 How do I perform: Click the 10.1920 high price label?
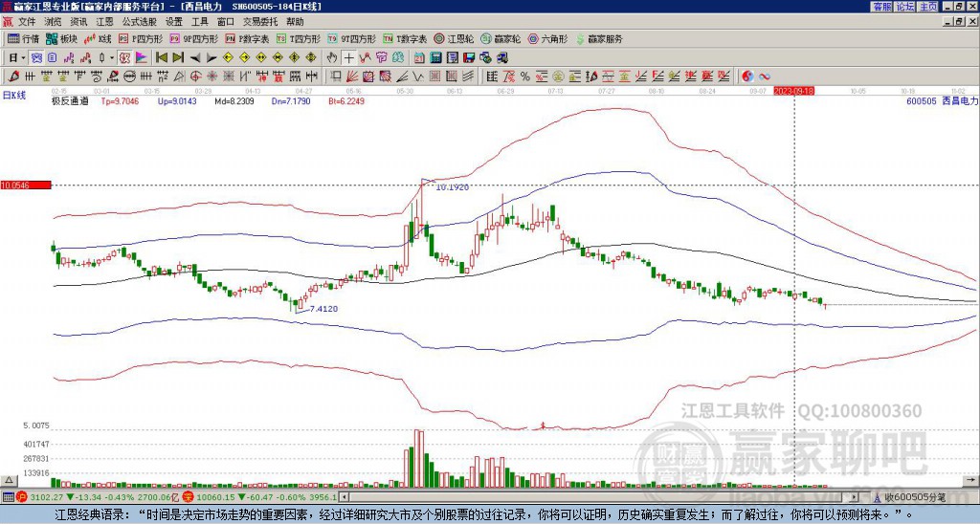[453, 186]
